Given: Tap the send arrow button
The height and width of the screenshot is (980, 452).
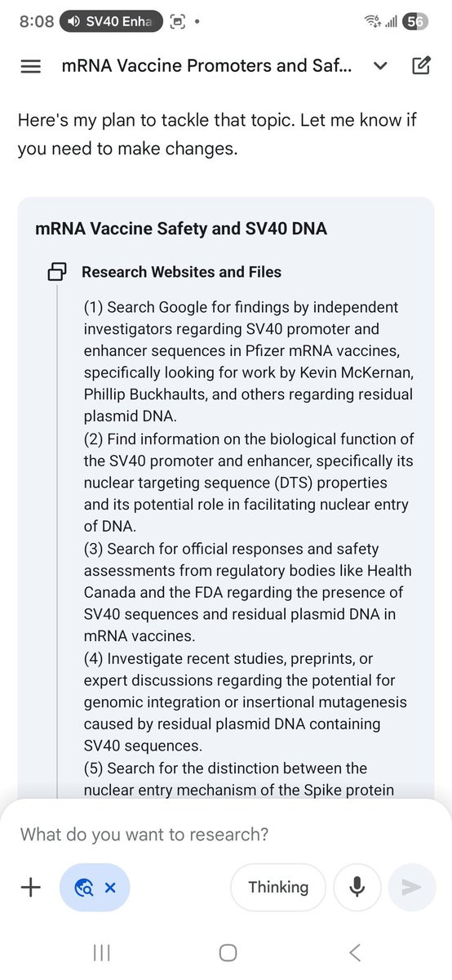Looking at the screenshot, I should [412, 887].
